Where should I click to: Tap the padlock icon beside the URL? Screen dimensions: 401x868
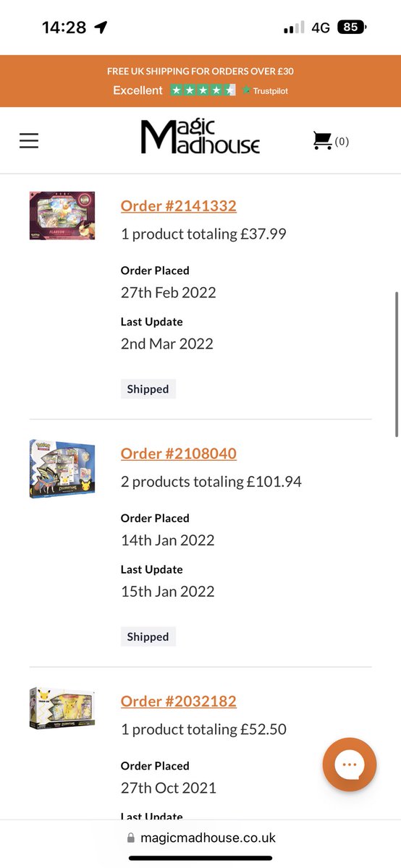[x=130, y=838]
